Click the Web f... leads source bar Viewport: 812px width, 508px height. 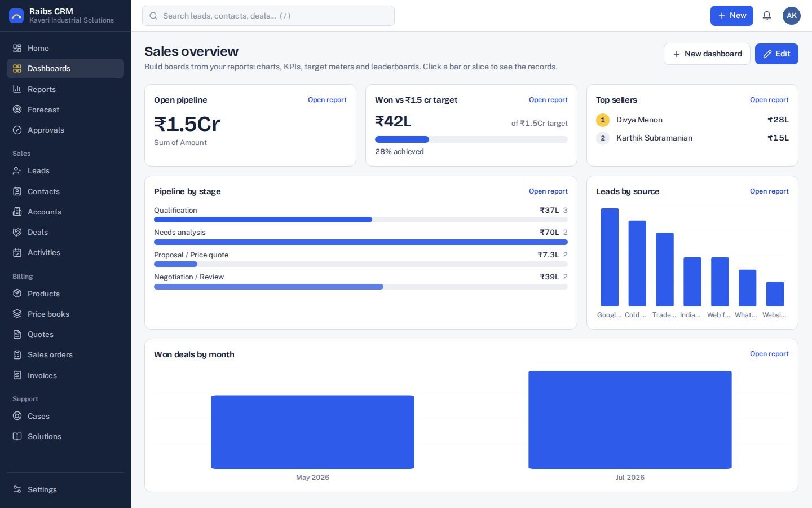720,282
